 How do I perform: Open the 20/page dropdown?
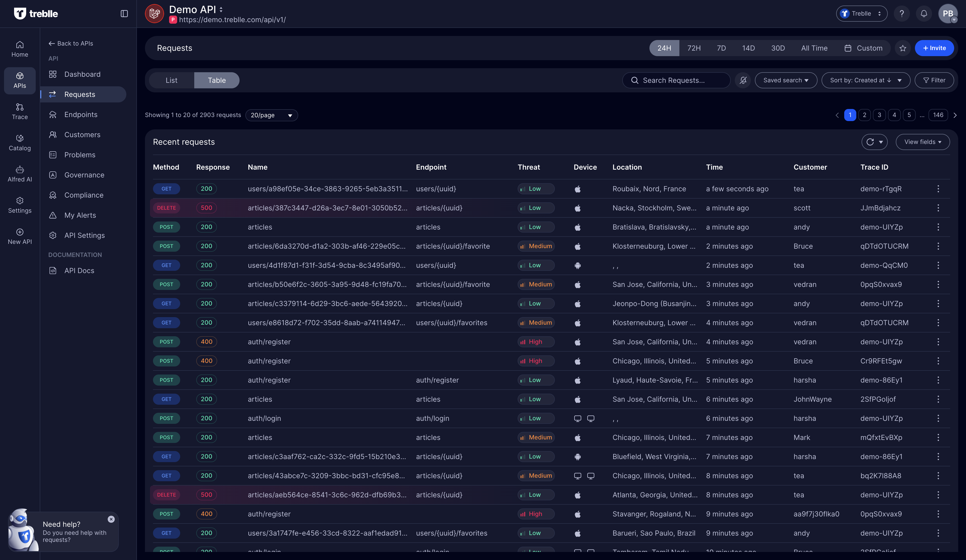(x=272, y=115)
